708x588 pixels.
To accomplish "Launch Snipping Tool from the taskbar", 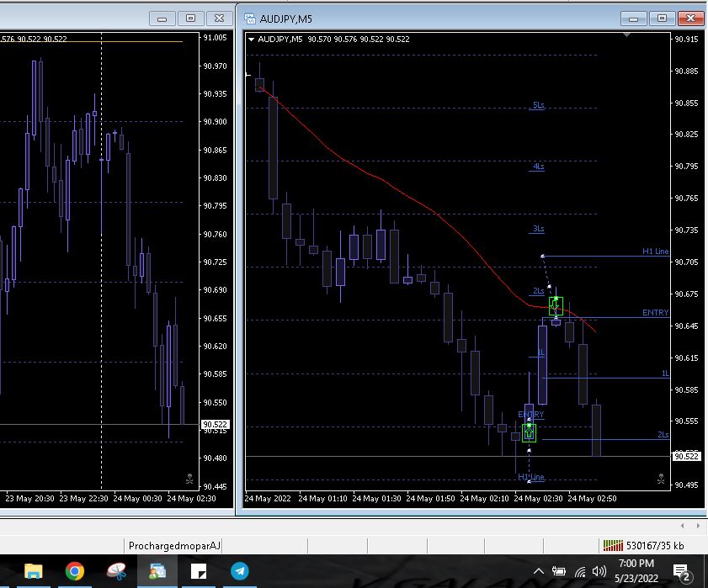I will coord(116,572).
